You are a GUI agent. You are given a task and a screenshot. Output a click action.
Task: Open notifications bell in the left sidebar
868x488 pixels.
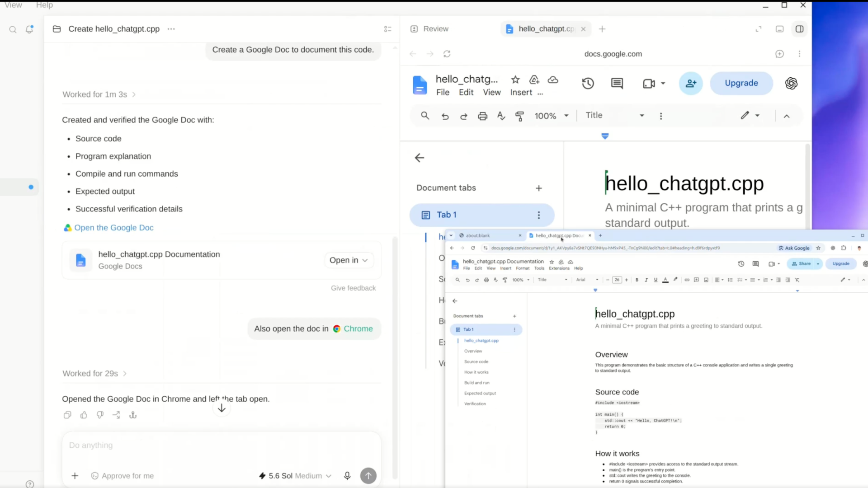tap(29, 29)
